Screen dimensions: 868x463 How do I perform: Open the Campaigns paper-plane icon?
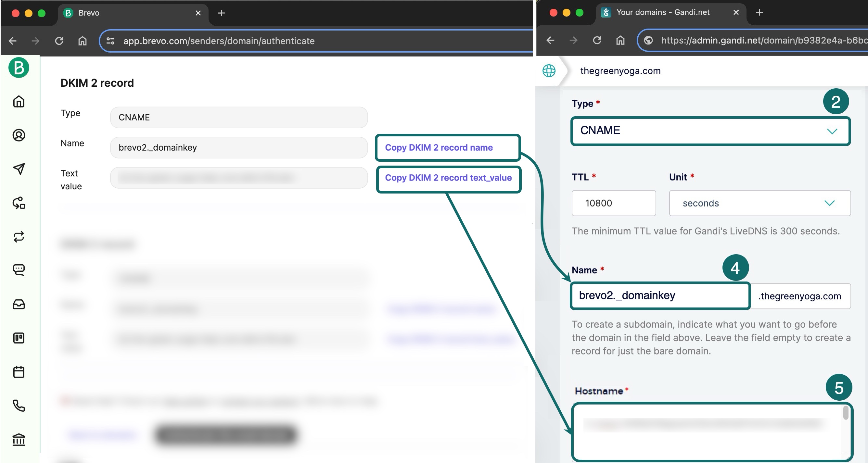pos(19,169)
